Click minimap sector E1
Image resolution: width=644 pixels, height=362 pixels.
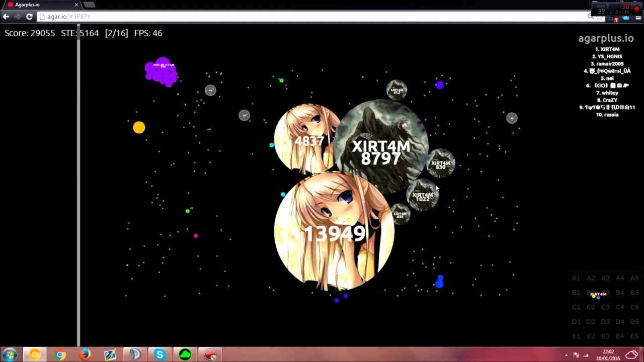tap(576, 336)
